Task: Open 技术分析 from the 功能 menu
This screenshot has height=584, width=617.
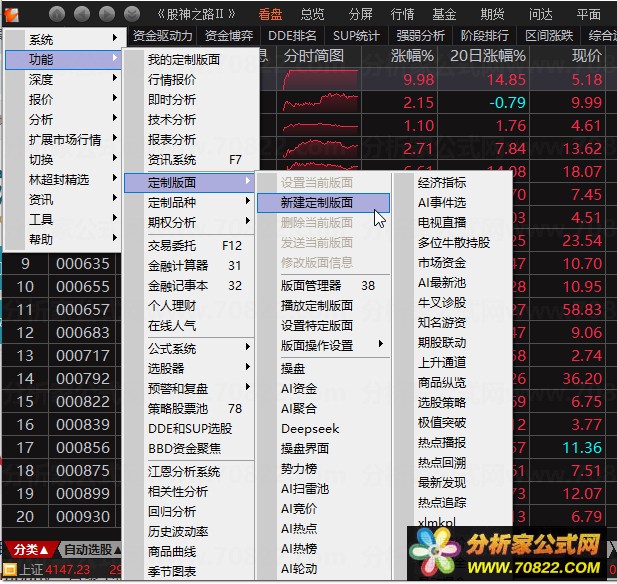Action: tap(190, 120)
